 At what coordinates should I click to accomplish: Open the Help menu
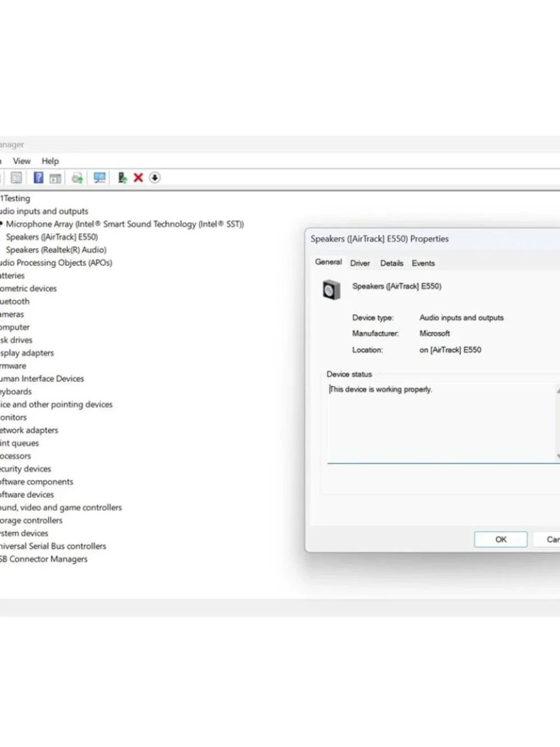coord(50,161)
